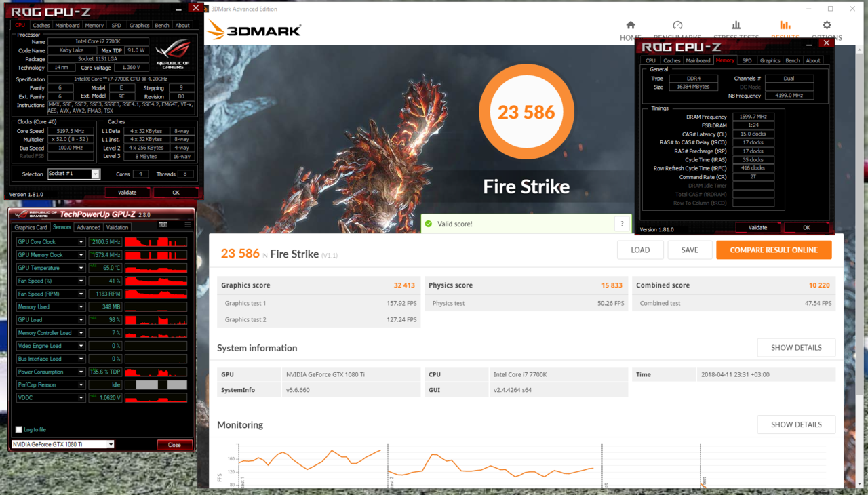Screen dimensions: 868x495
Task: Open the VDDC sensor dropdown
Action: tap(81, 397)
